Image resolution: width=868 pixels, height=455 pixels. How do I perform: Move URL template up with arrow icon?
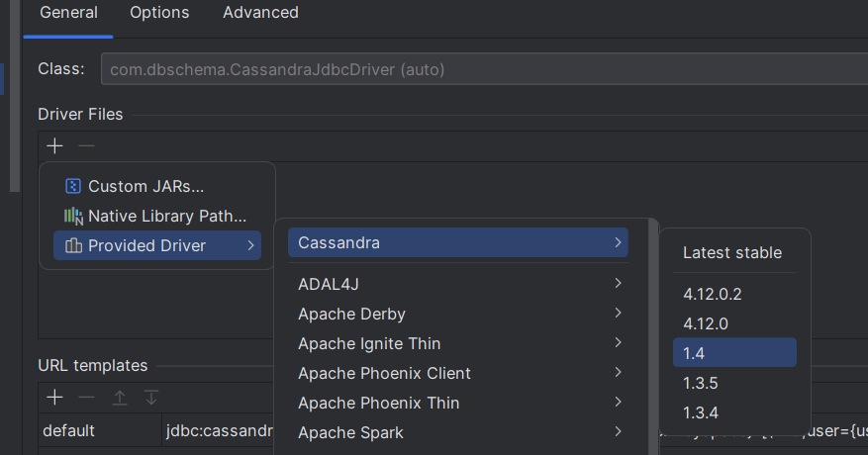click(x=119, y=397)
